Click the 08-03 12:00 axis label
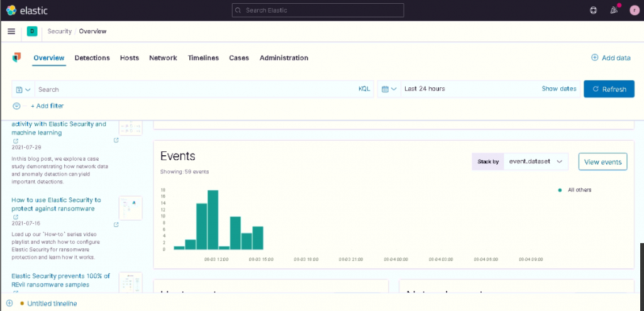Screen dimensions: 644x311 tap(216, 259)
